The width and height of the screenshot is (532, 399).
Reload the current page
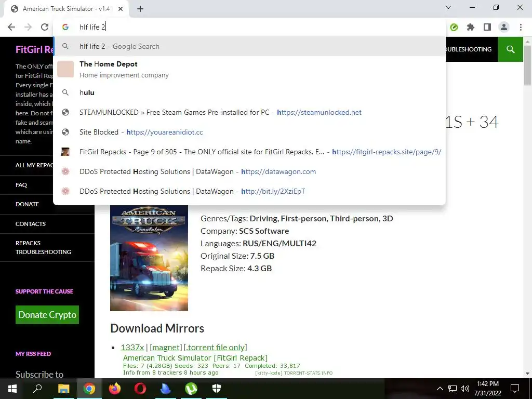coord(45,27)
